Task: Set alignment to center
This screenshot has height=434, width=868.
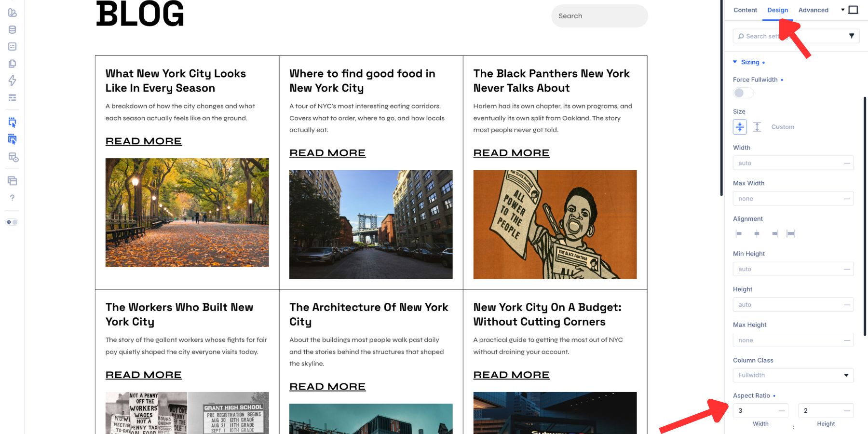Action: [757, 233]
